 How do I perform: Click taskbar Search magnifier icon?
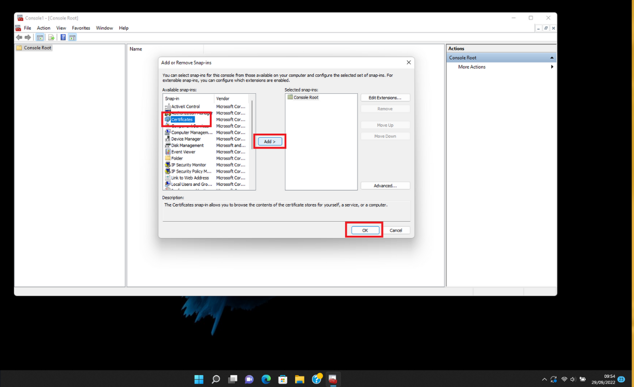coord(216,379)
